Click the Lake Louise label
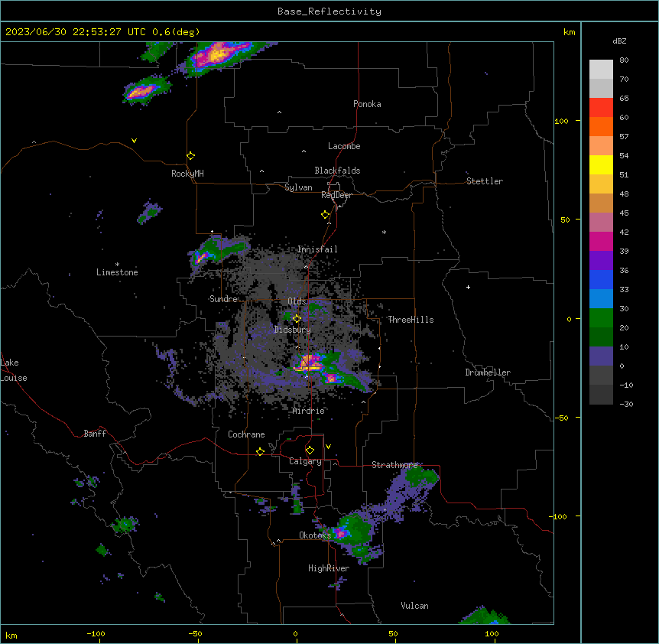Image resolution: width=659 pixels, height=644 pixels. point(14,370)
